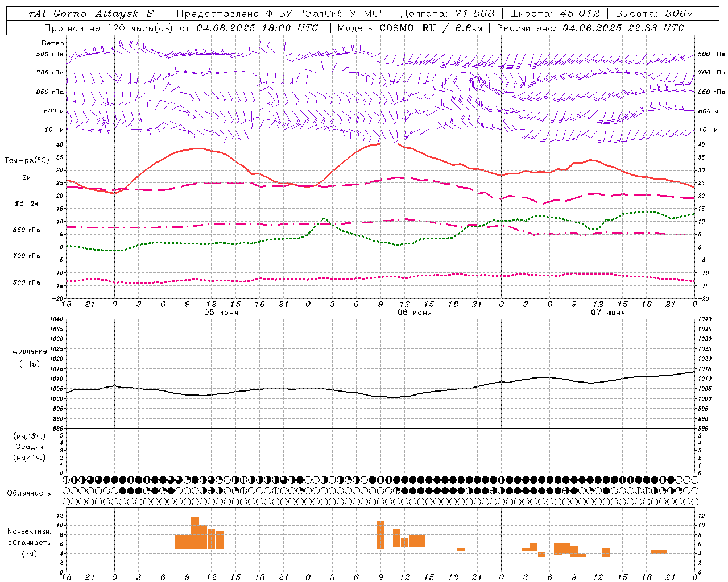728x582 pixels.
Task: Click the Облачность row label
Action: 29,493
